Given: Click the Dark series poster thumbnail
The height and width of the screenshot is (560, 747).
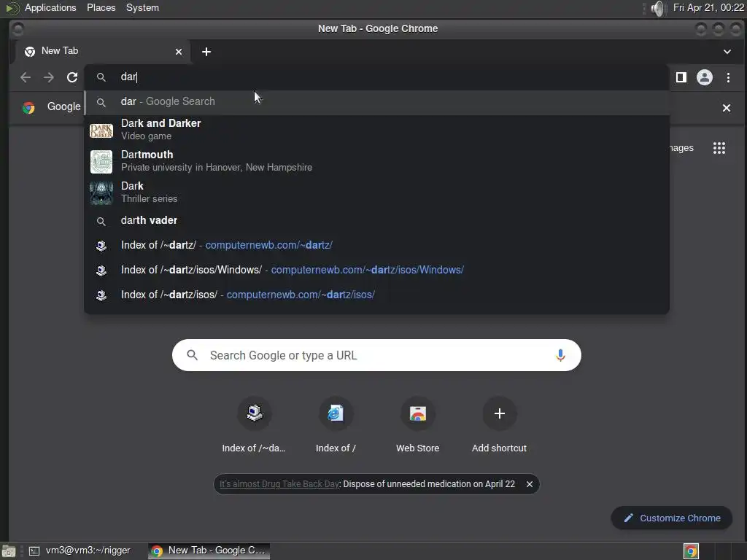Looking at the screenshot, I should pos(101,192).
